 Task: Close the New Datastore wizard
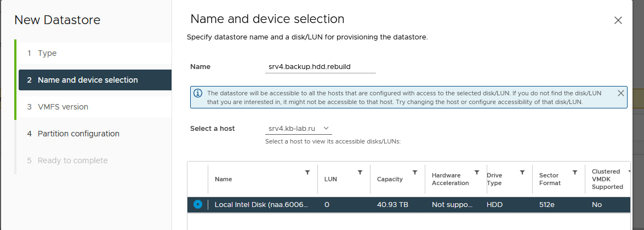pos(618,21)
